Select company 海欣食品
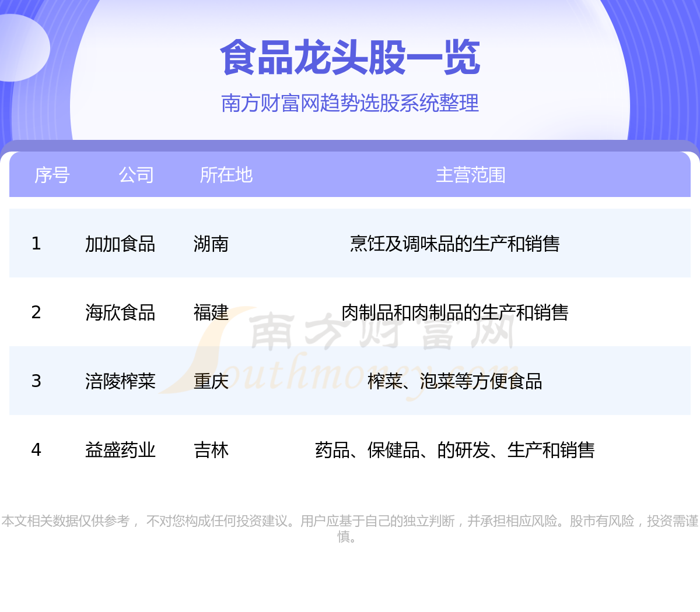This screenshot has width=700, height=612. pyautogui.click(x=120, y=312)
